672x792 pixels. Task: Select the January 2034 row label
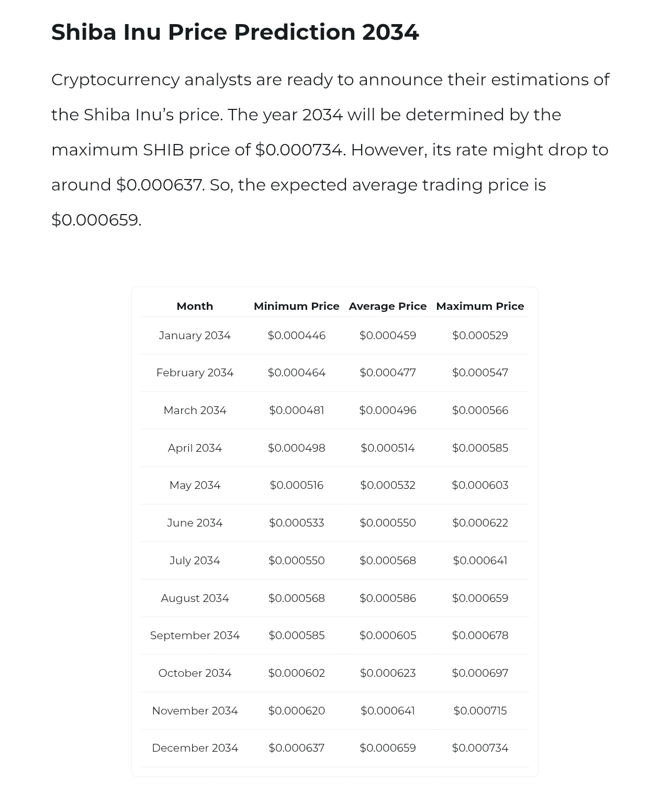(x=195, y=336)
